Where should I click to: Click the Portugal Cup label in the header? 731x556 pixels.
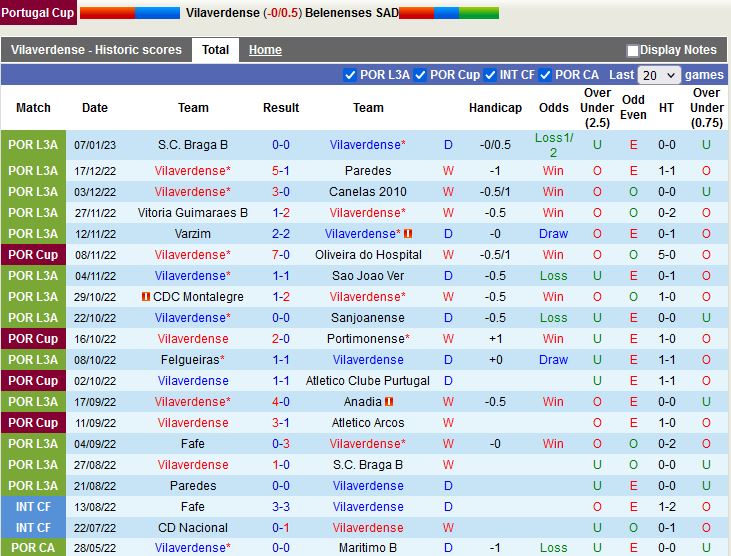tap(36, 13)
